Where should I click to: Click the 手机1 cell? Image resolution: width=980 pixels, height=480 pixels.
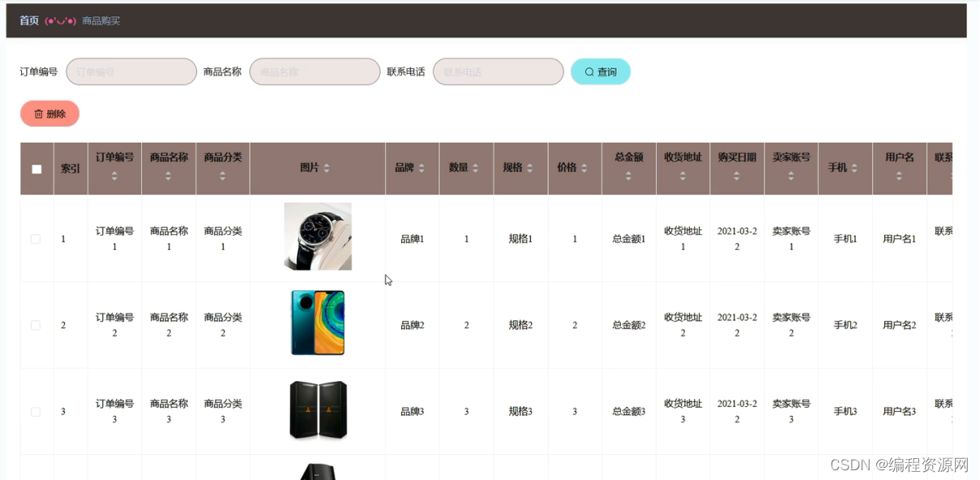[845, 239]
